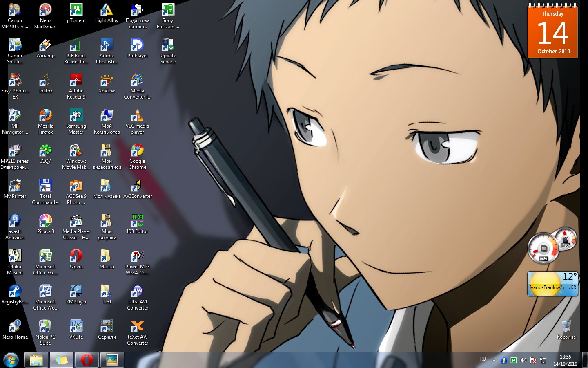Launch Microsoft Office Excel
Image resolution: width=588 pixels, height=368 pixels.
[x=45, y=263]
